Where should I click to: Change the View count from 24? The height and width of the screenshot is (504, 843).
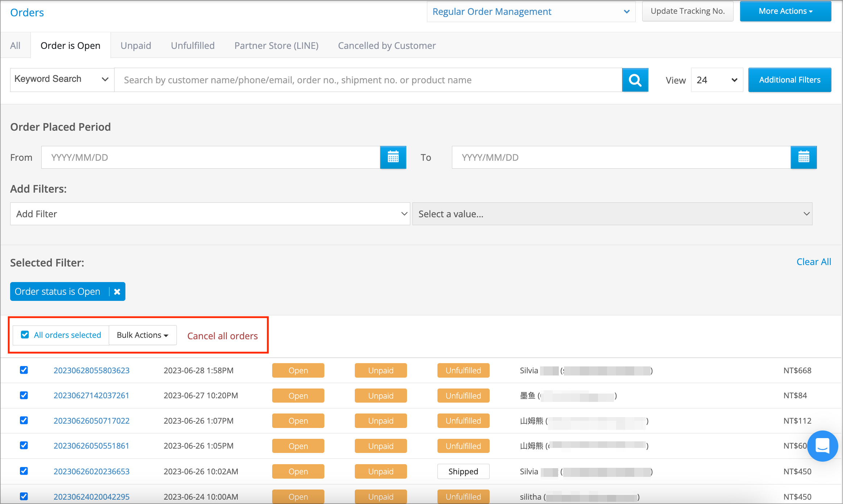point(717,80)
